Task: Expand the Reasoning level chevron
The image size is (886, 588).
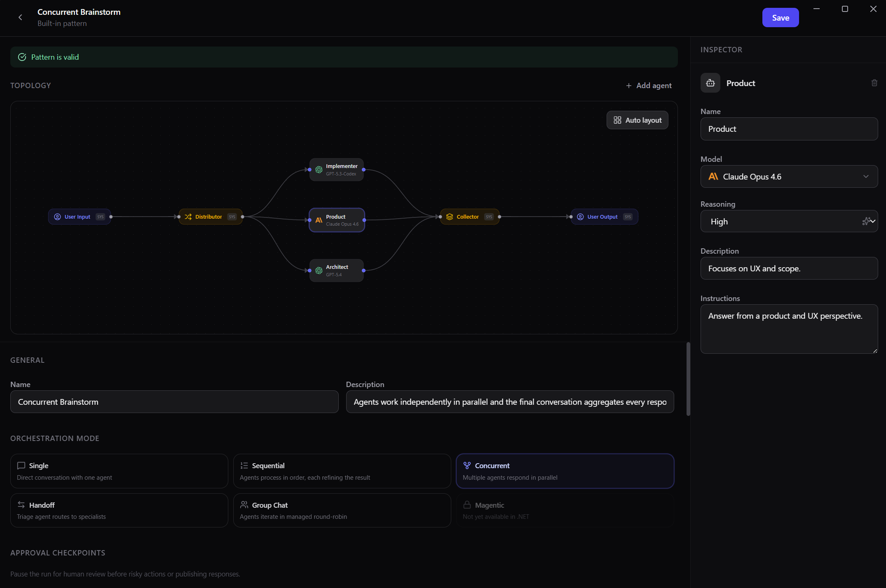Action: (872, 222)
